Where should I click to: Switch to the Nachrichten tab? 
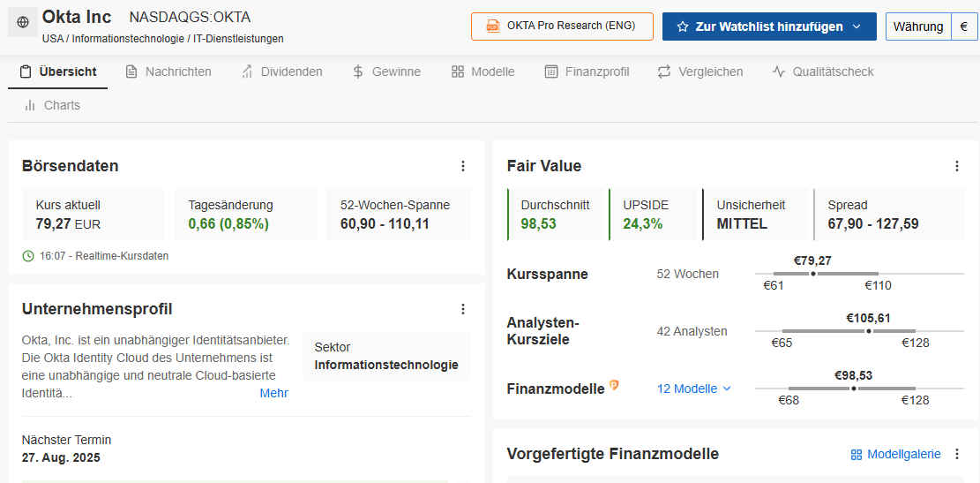coord(168,72)
